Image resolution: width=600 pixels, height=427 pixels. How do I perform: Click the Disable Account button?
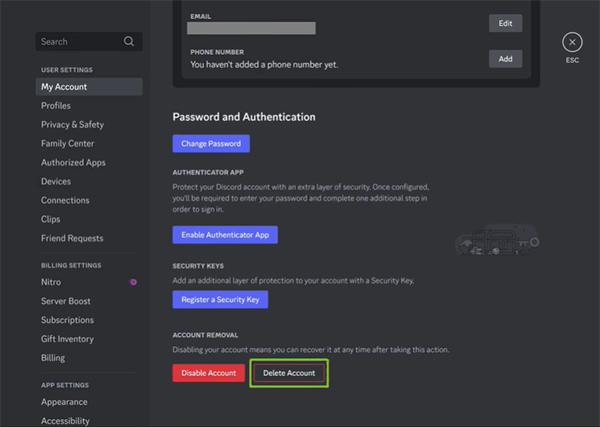point(209,373)
